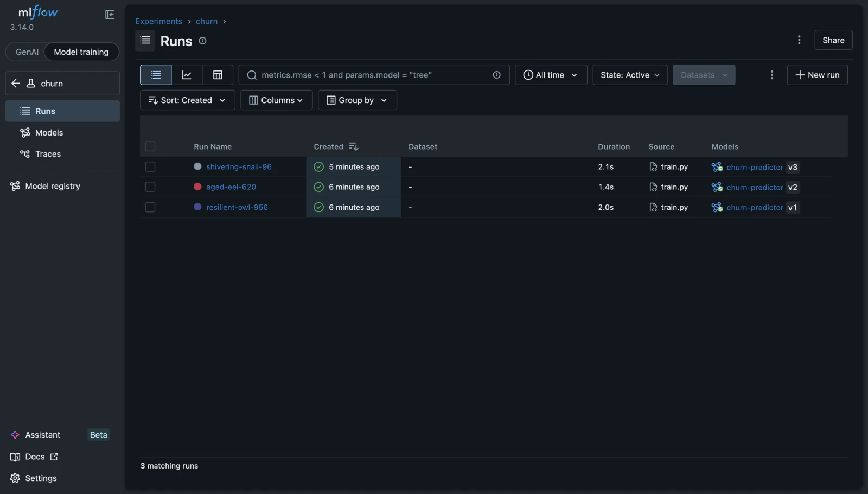Click the file icon for shivering-snail-96's train.py
This screenshot has width=868, height=494.
pyautogui.click(x=653, y=167)
